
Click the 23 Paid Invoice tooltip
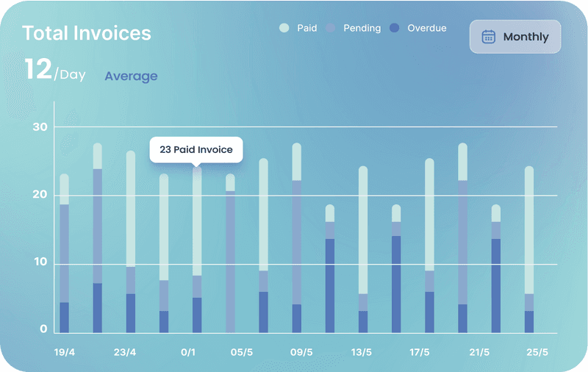click(196, 149)
